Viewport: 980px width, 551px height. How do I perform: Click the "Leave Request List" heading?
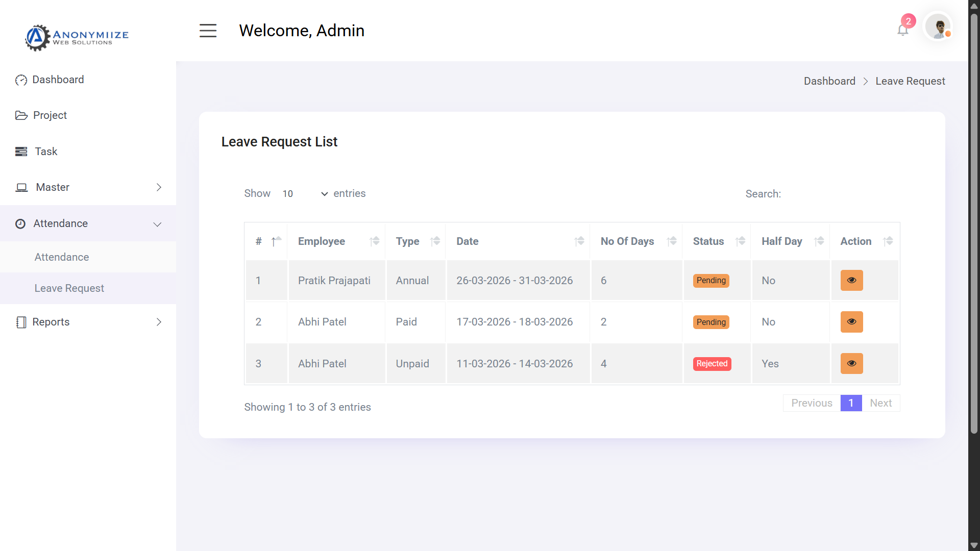point(279,142)
